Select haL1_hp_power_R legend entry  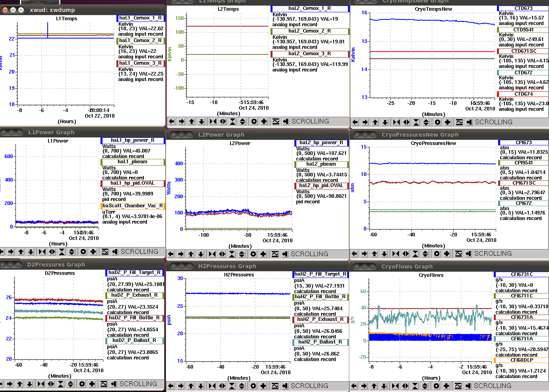click(133, 140)
